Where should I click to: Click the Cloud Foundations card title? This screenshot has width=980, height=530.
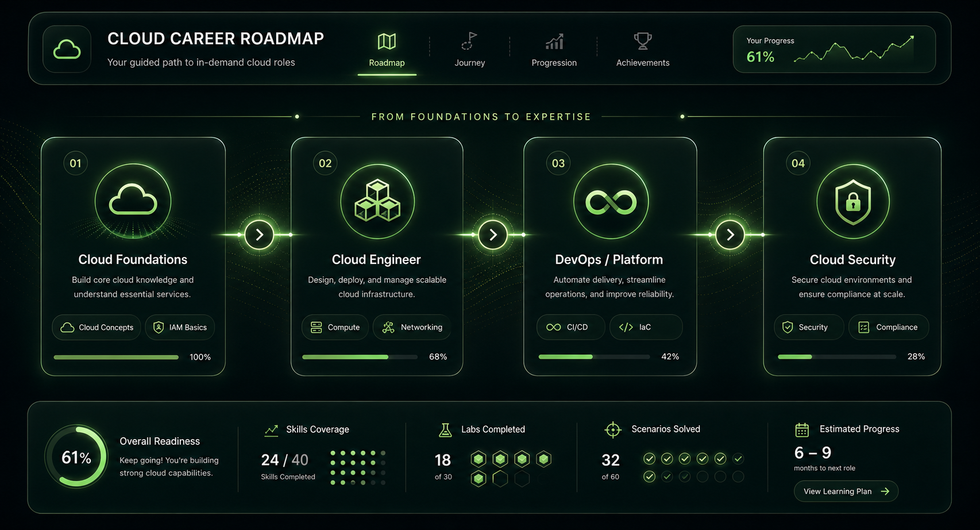click(133, 260)
